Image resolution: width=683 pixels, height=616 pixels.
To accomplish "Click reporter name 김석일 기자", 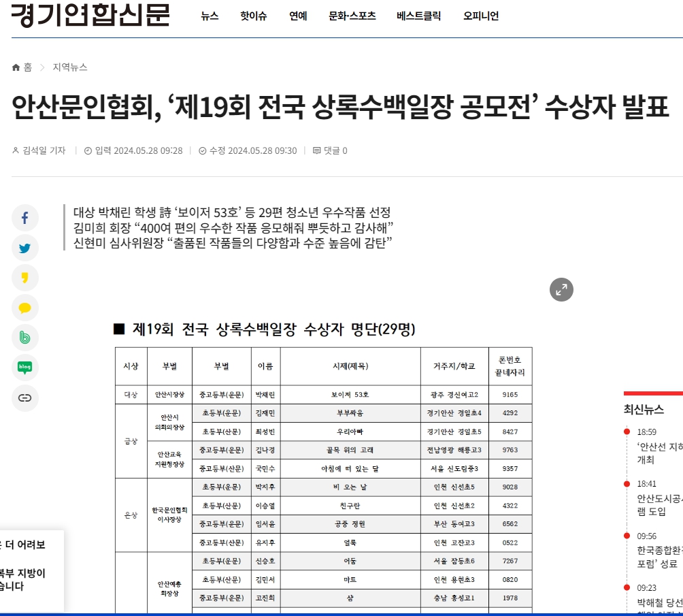I will pos(44,150).
